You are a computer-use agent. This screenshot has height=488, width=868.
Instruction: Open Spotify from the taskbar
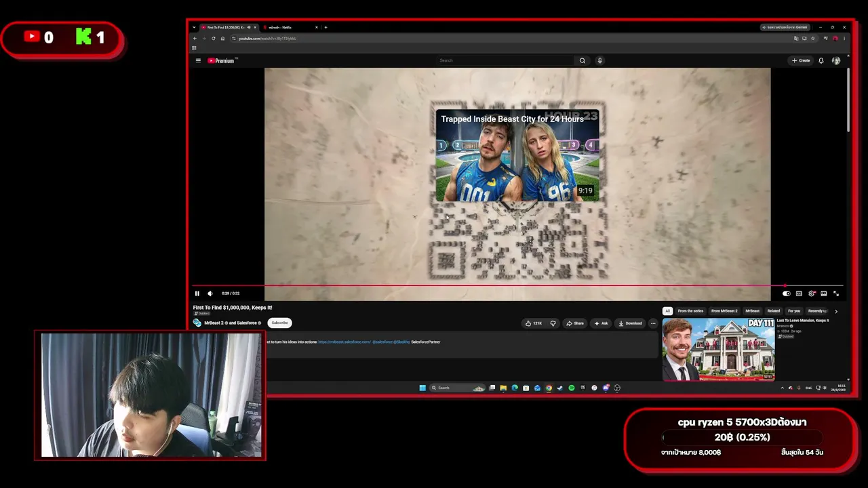pyautogui.click(x=572, y=388)
